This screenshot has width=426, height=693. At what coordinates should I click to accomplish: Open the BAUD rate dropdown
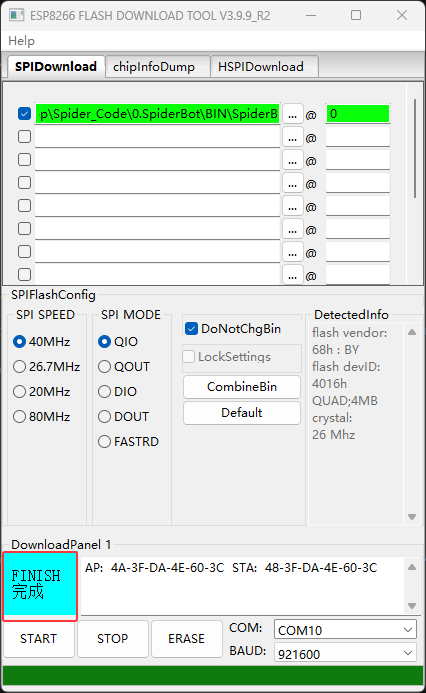pos(345,653)
